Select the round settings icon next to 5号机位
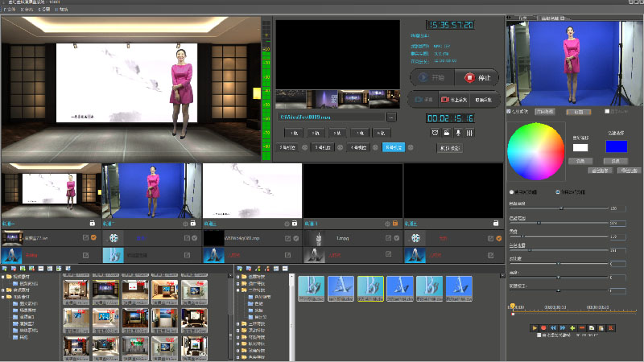The image size is (644, 362). [411, 147]
